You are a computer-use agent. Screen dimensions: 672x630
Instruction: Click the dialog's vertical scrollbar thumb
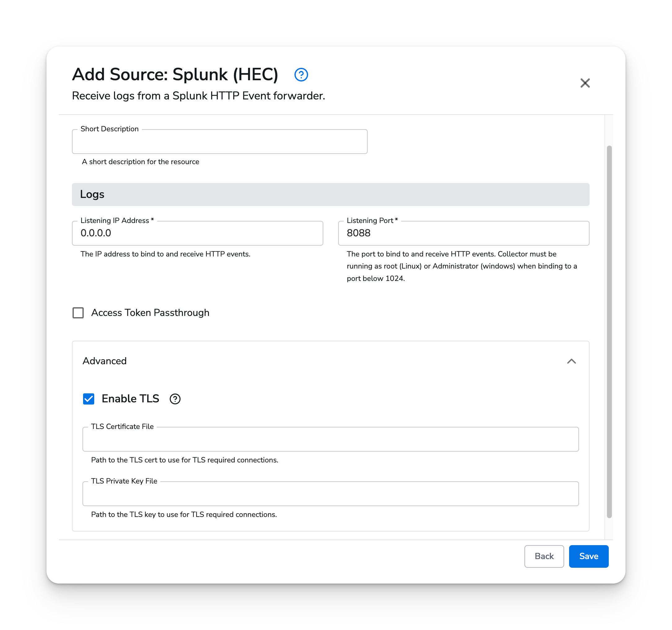(609, 331)
